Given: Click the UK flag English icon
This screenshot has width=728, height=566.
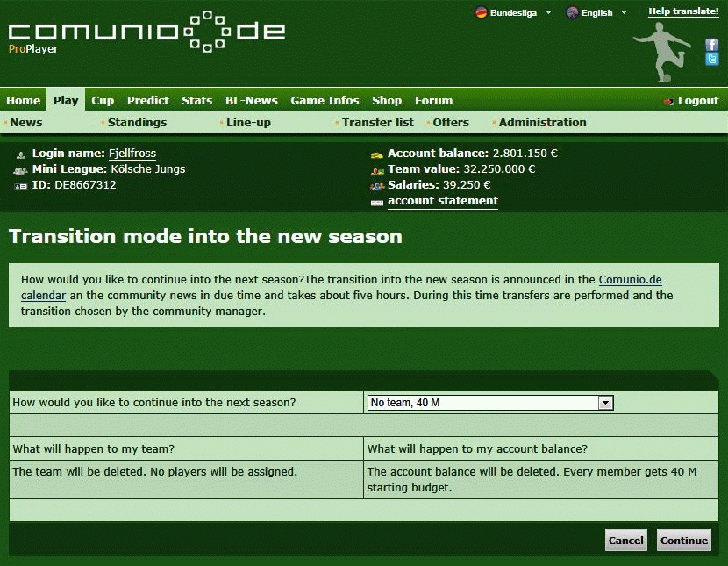Looking at the screenshot, I should 572,12.
